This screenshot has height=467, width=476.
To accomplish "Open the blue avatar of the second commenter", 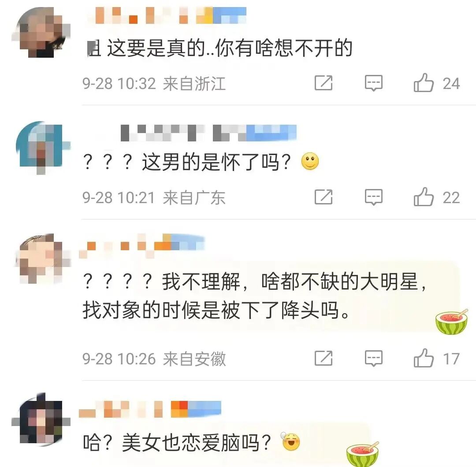I will click(x=42, y=148).
